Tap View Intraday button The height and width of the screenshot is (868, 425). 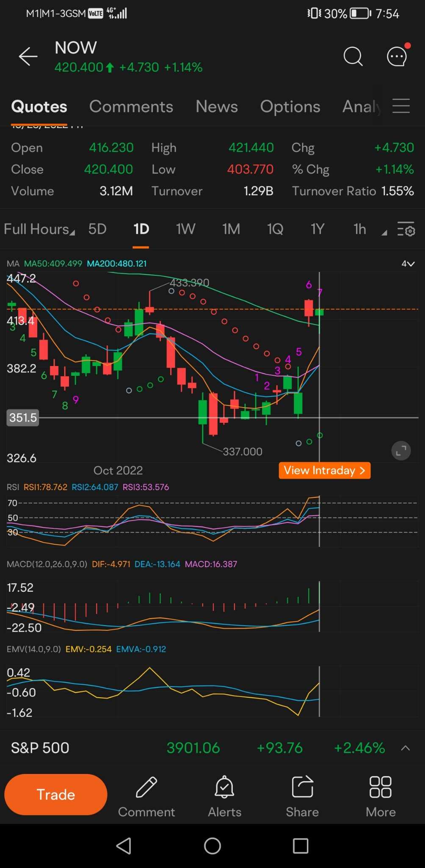[x=325, y=470]
